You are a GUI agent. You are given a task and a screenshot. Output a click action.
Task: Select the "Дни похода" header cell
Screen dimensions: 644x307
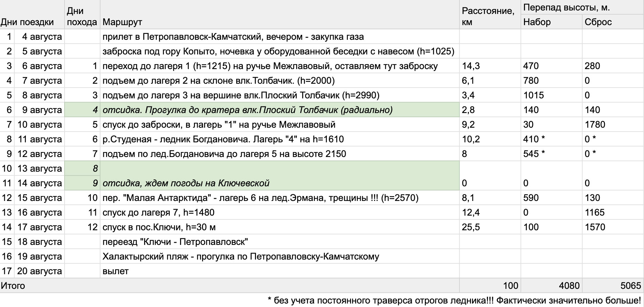tap(82, 15)
